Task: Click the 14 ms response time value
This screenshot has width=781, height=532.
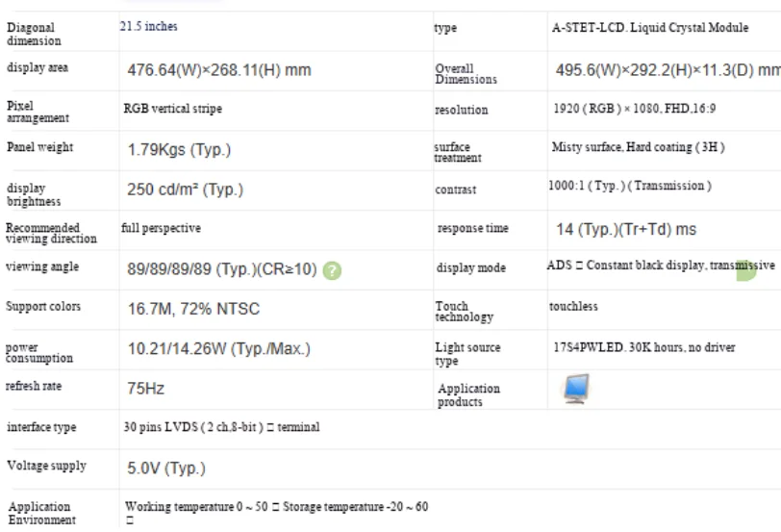Action: pyautogui.click(x=626, y=230)
